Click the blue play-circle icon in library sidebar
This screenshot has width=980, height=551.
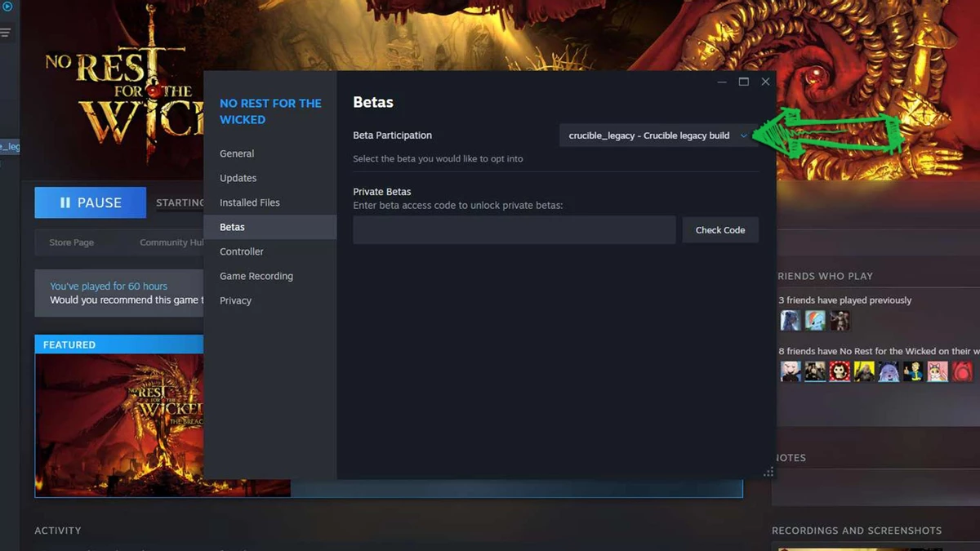pos(7,7)
